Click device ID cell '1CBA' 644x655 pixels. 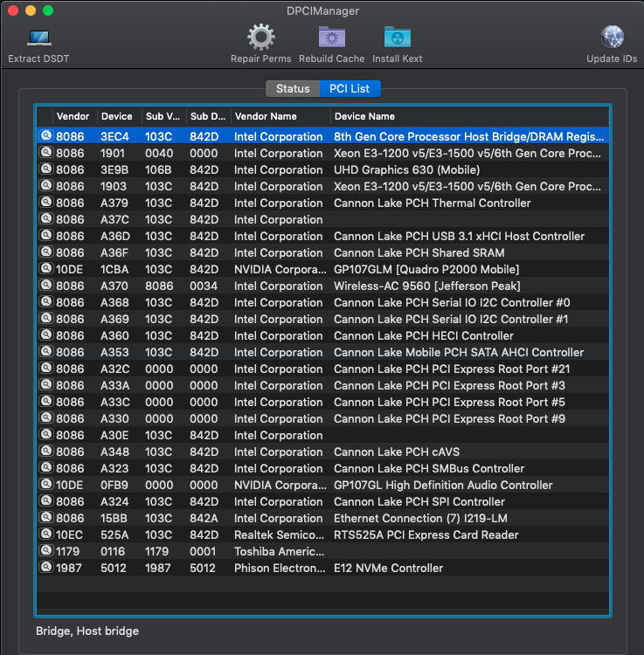click(x=114, y=270)
